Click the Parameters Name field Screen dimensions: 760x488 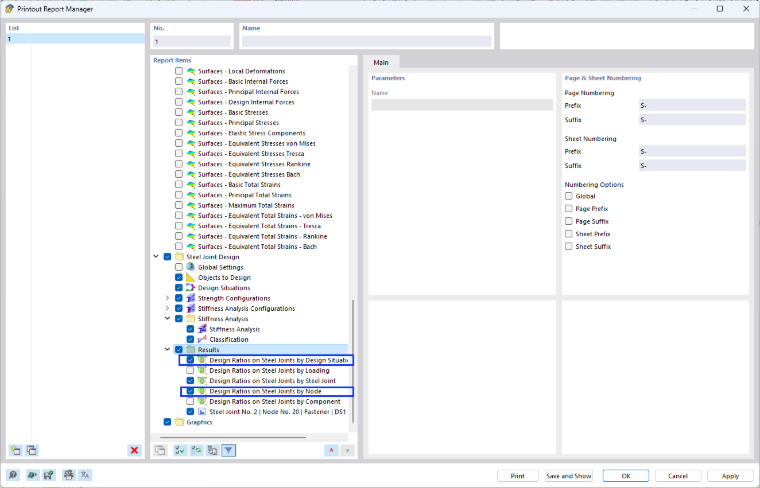coord(462,105)
